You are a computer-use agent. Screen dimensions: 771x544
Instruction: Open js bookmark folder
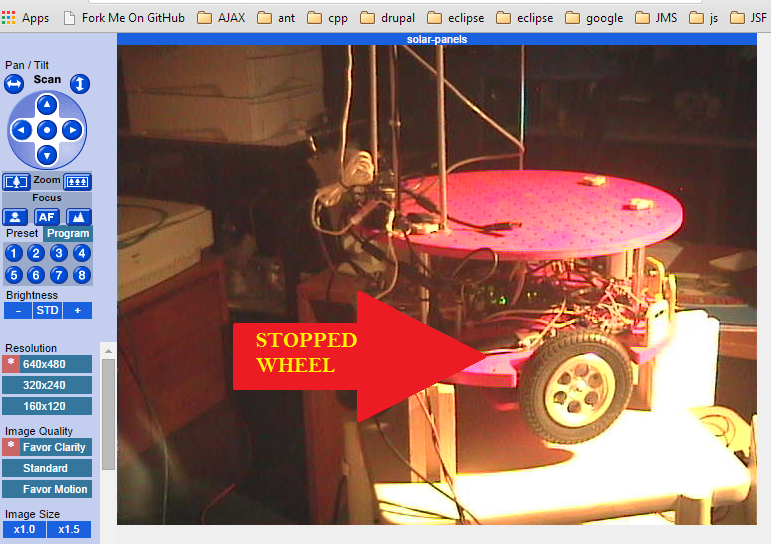(x=704, y=18)
